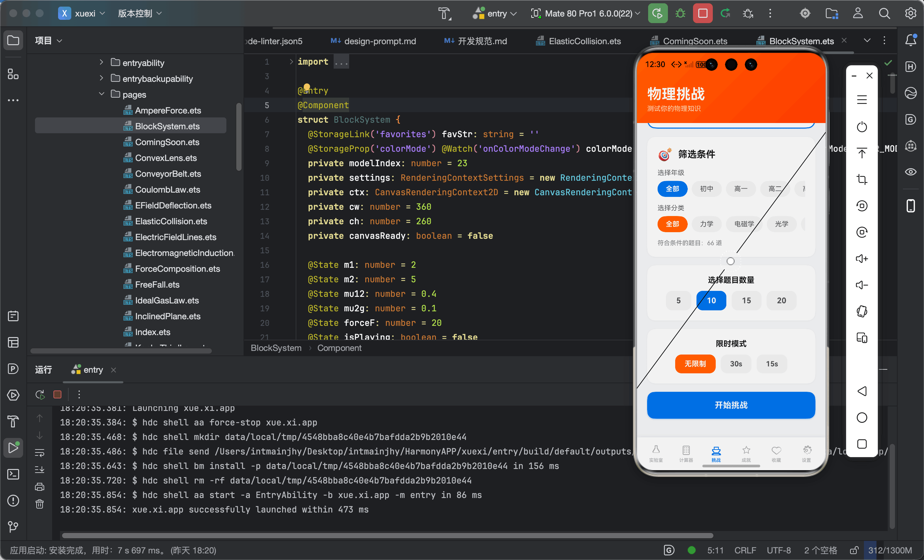Screen dimensions: 924x560
Task: Open the Run tool window sidebar icon
Action: click(x=13, y=448)
